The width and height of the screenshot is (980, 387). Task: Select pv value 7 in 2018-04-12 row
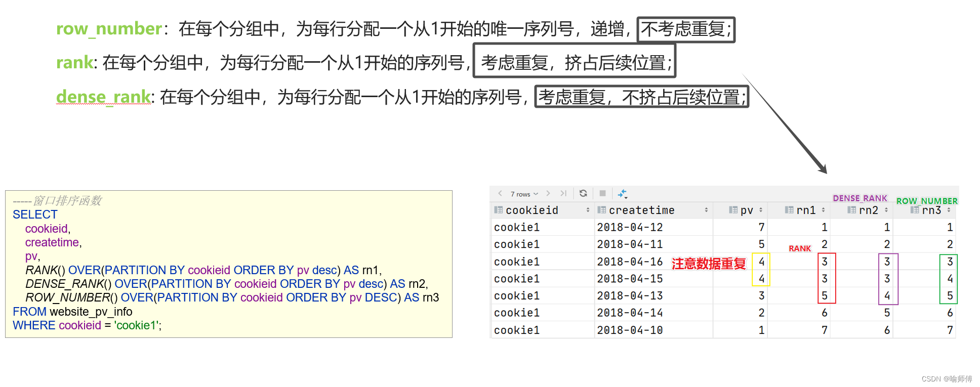761,227
